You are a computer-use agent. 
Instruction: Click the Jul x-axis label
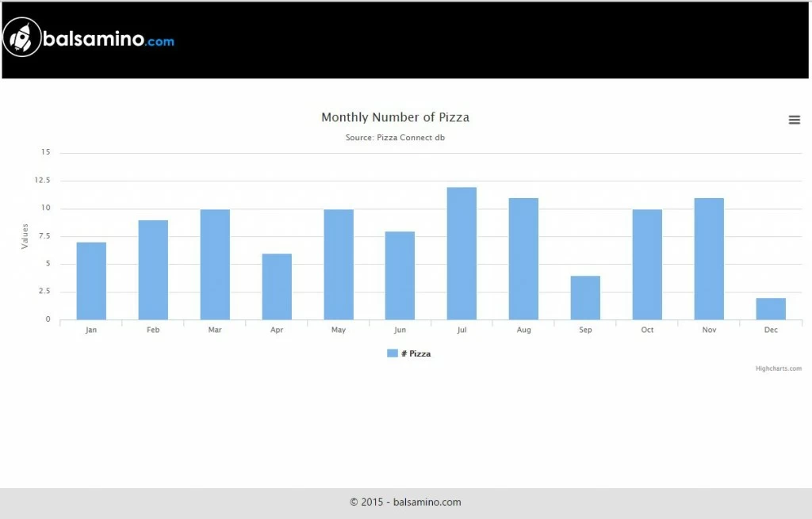(462, 330)
